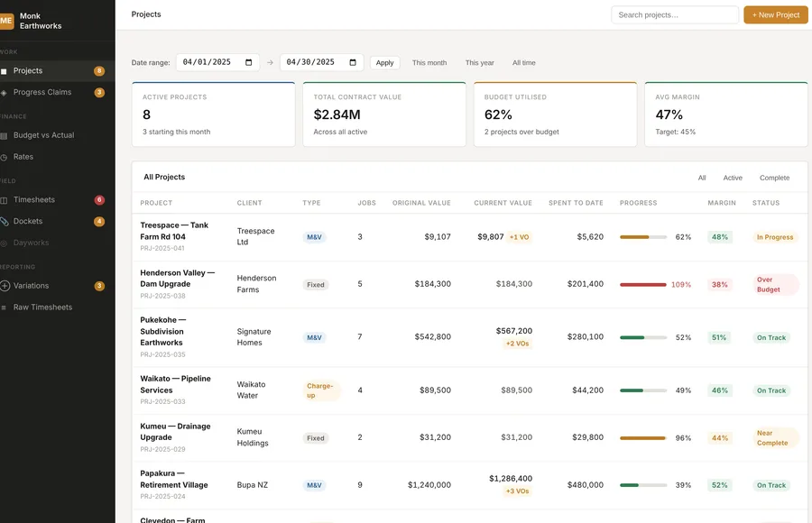This screenshot has height=523, width=812.
Task: Click the Projects sidebar icon
Action: [4, 71]
